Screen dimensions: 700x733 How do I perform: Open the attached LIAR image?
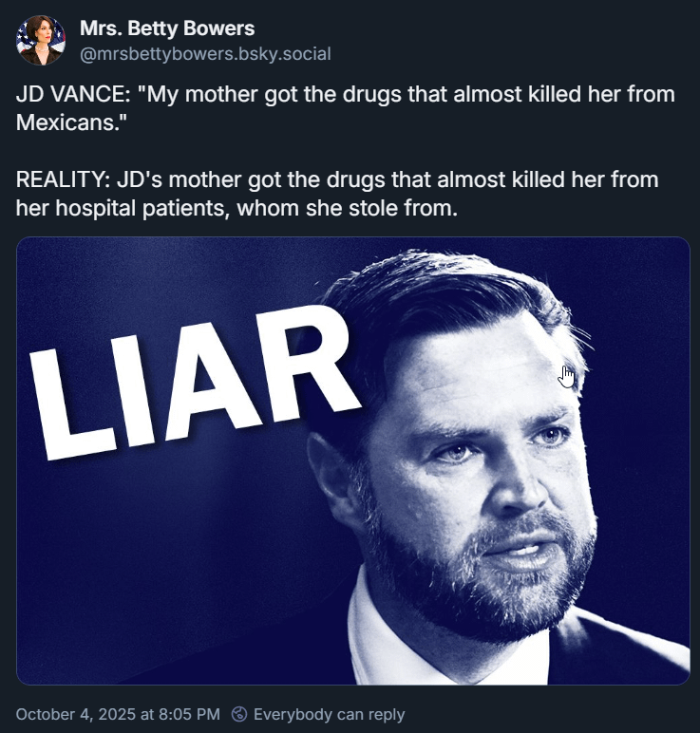click(x=352, y=460)
